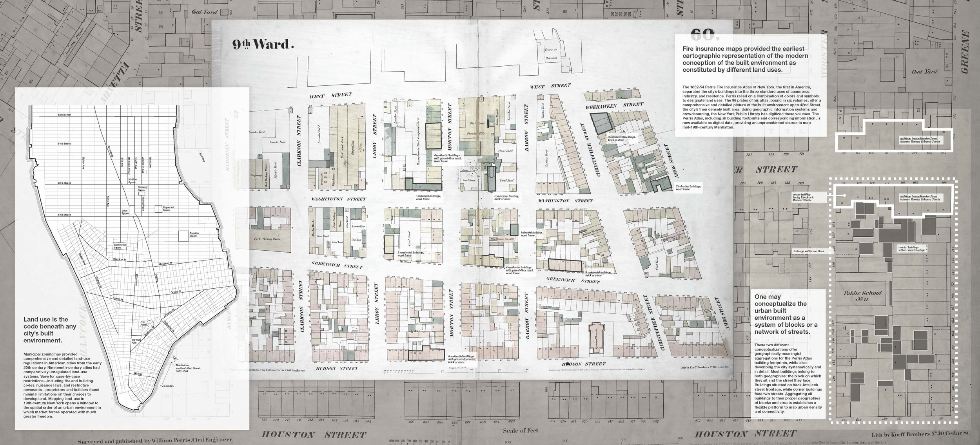980x445 pixels.
Task: Click the "Grand St" label
Action: pos(176,291)
